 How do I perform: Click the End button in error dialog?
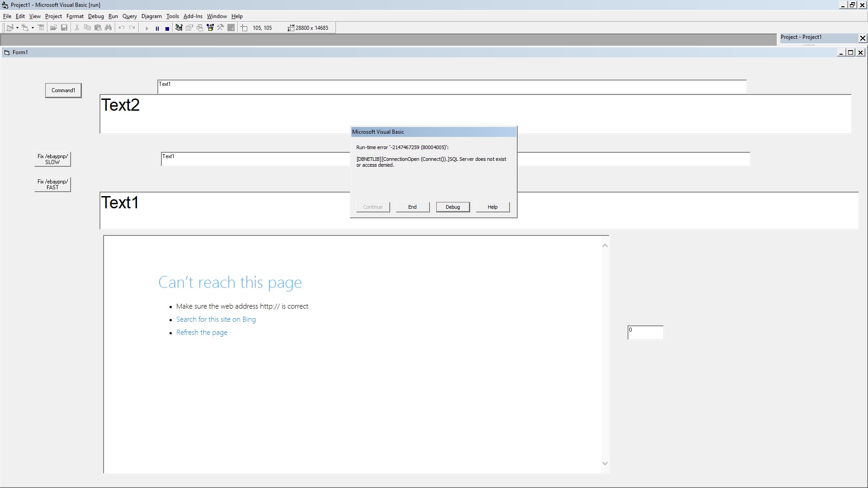coord(413,207)
